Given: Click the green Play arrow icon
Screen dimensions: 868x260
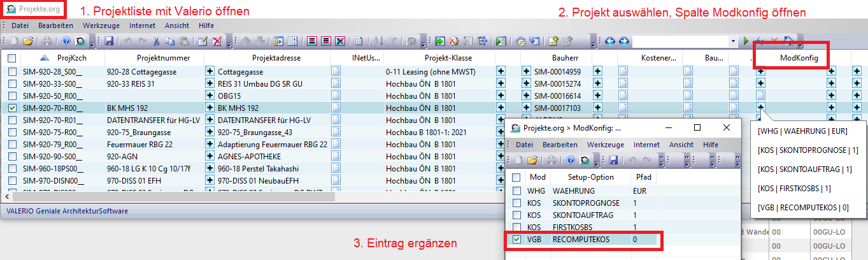Looking at the screenshot, I should [747, 41].
